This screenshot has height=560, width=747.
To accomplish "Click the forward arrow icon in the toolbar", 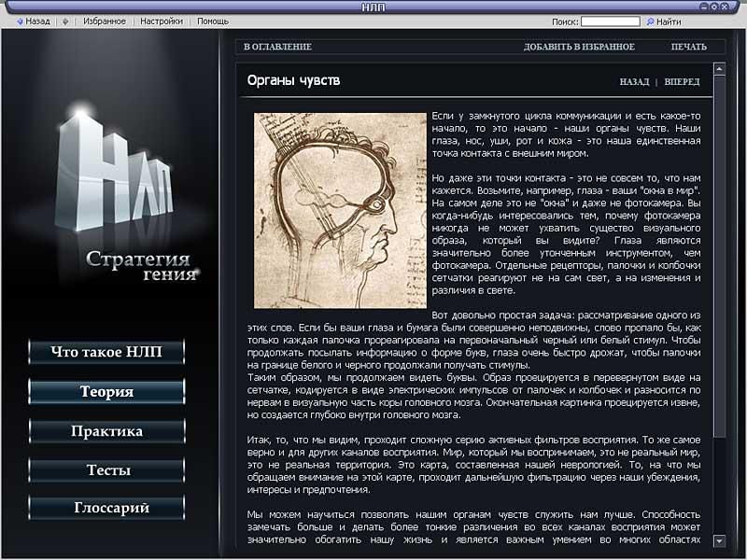I will click(65, 21).
